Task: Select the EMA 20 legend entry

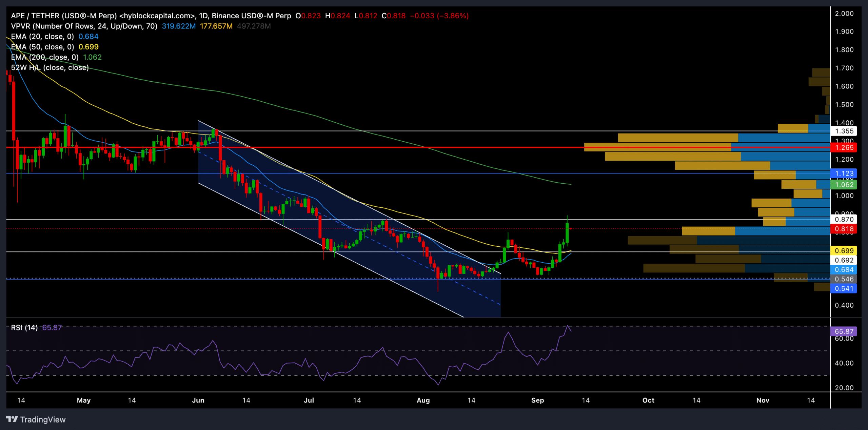Action: pyautogui.click(x=42, y=37)
